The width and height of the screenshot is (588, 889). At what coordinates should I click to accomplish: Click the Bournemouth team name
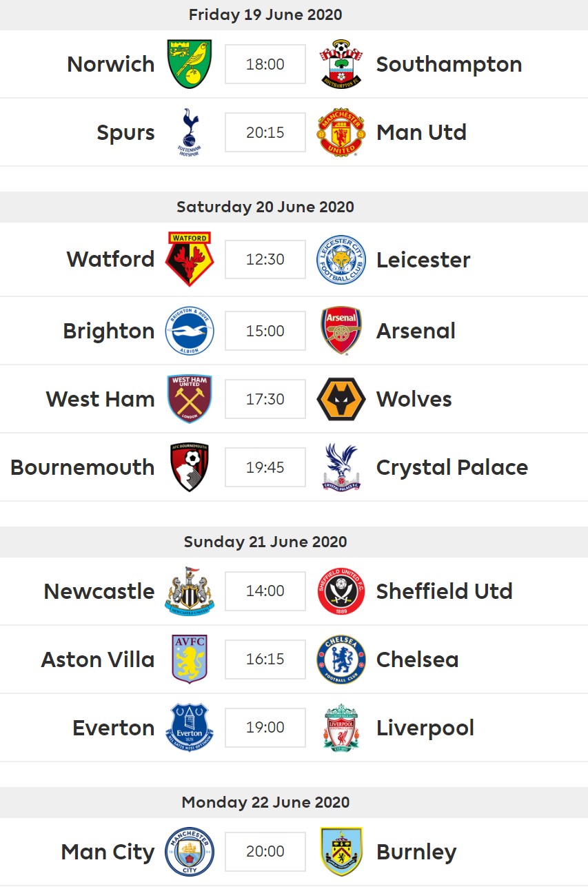click(x=83, y=467)
